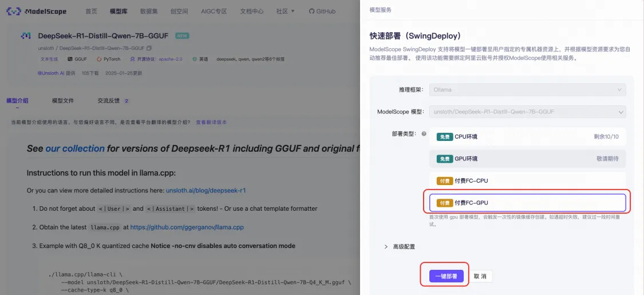The height and width of the screenshot is (295, 644).
Task: Click the 英语 language globe icon
Action: tap(195, 59)
